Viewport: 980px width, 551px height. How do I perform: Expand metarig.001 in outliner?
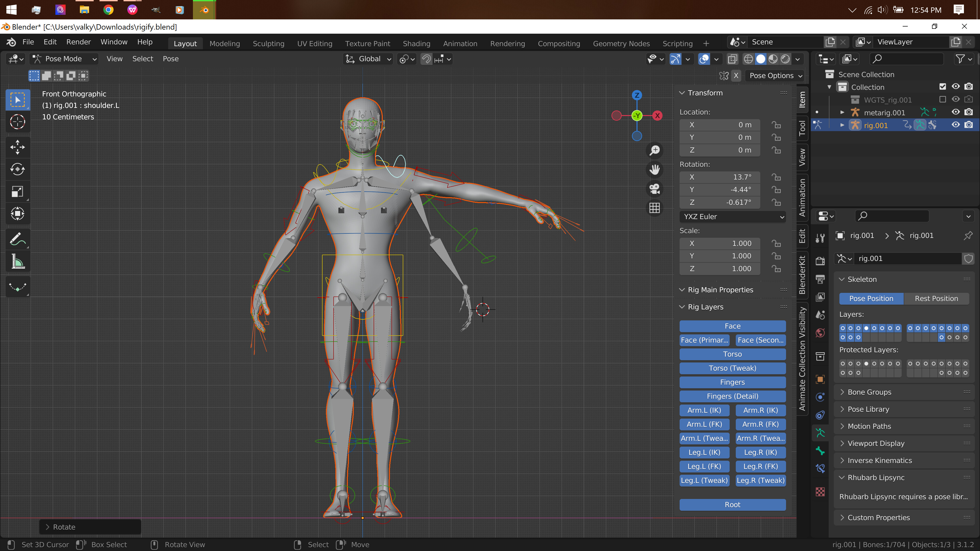[x=842, y=112]
